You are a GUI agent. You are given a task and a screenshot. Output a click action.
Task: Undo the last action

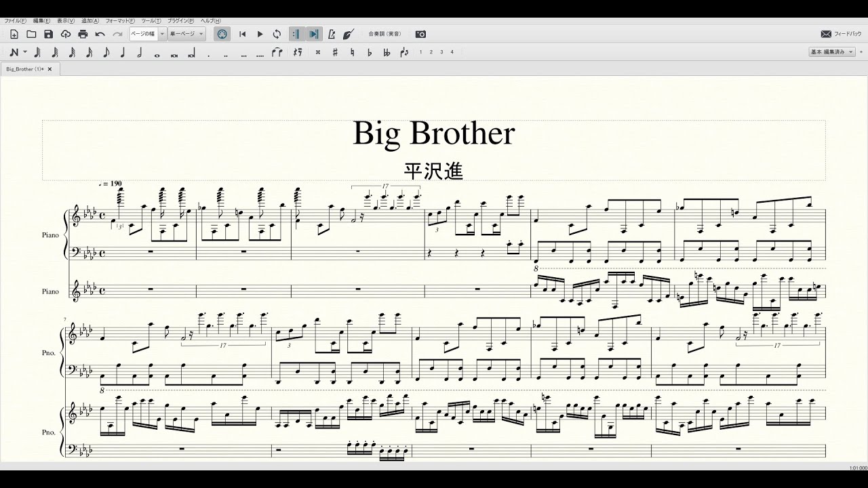(100, 34)
